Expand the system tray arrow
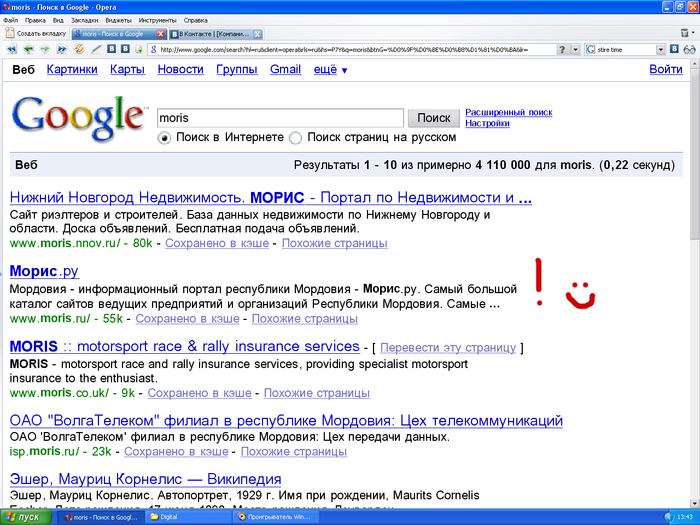 coord(669,517)
